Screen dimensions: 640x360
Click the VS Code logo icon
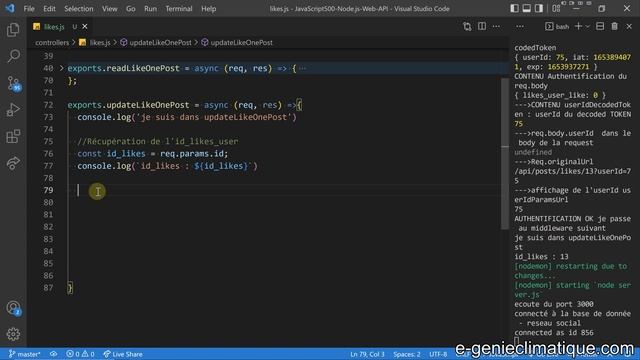pos(10,8)
